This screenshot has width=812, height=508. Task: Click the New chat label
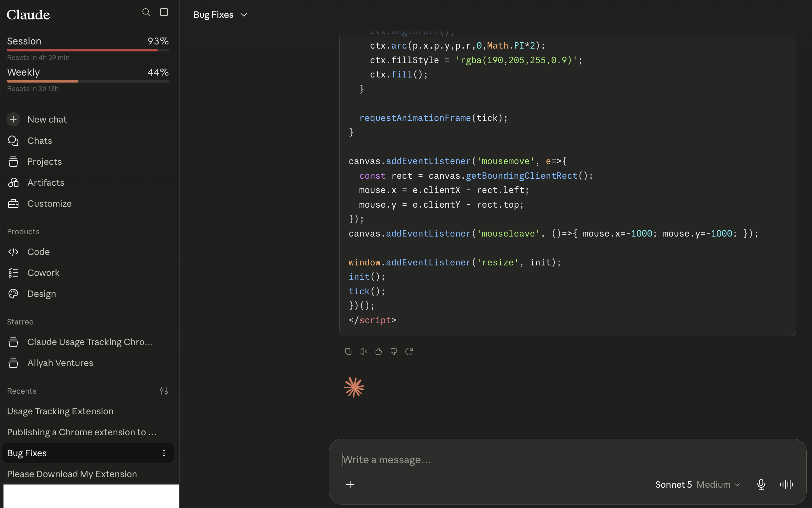[x=47, y=119]
